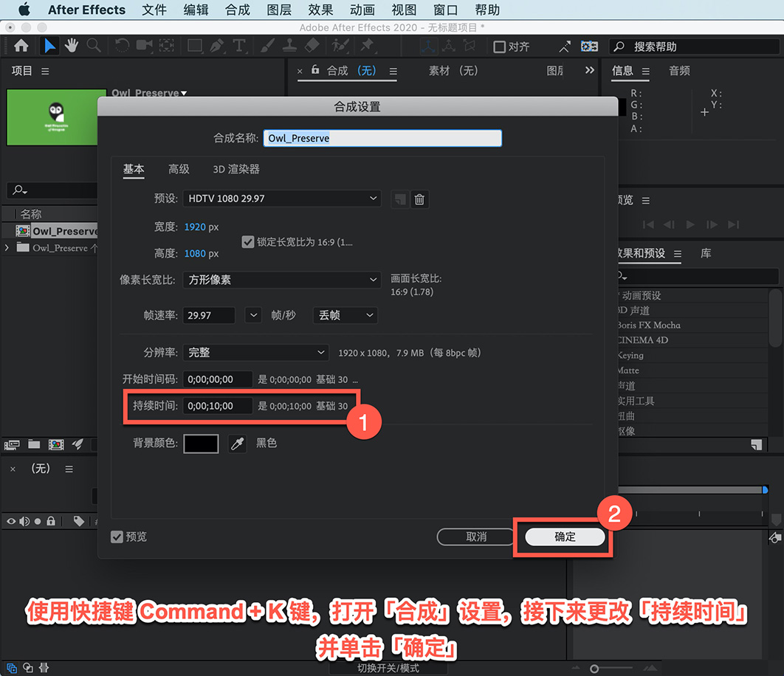Click the black 背景颜色 swatch
This screenshot has height=676, width=784.
click(201, 444)
